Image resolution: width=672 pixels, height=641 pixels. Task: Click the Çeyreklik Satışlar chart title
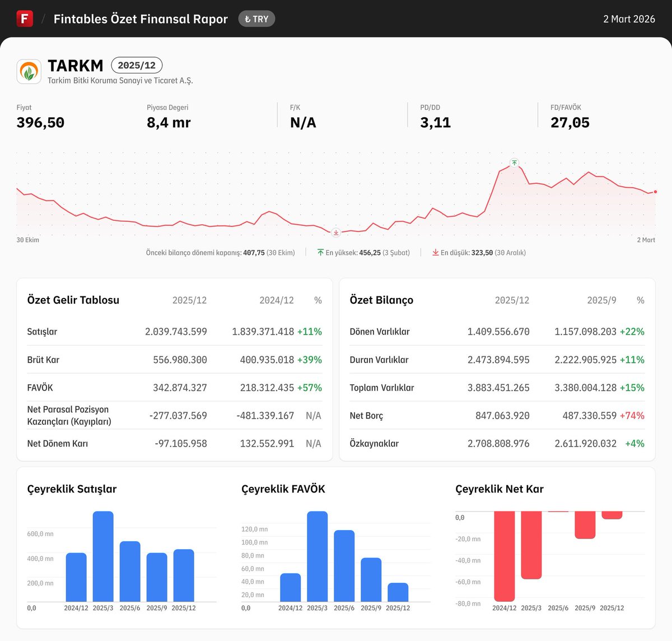click(x=72, y=489)
